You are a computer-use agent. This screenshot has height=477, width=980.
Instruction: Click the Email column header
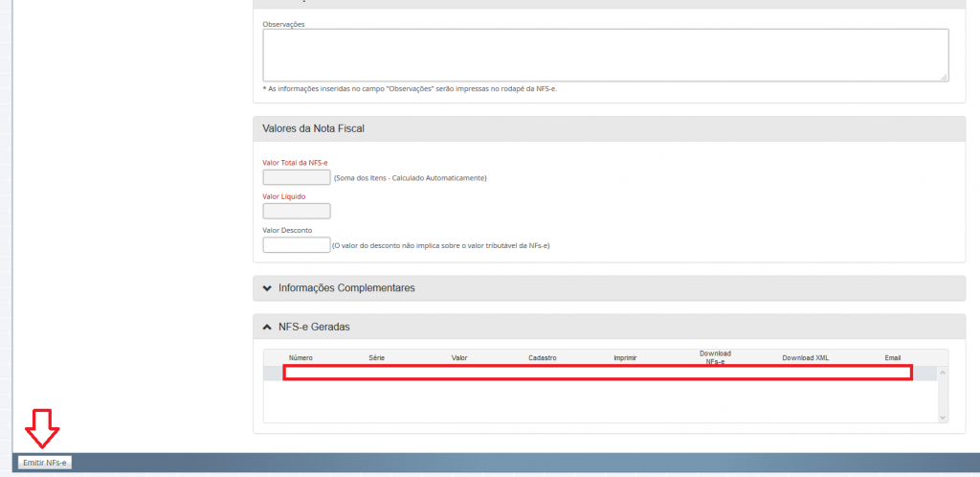[892, 357]
